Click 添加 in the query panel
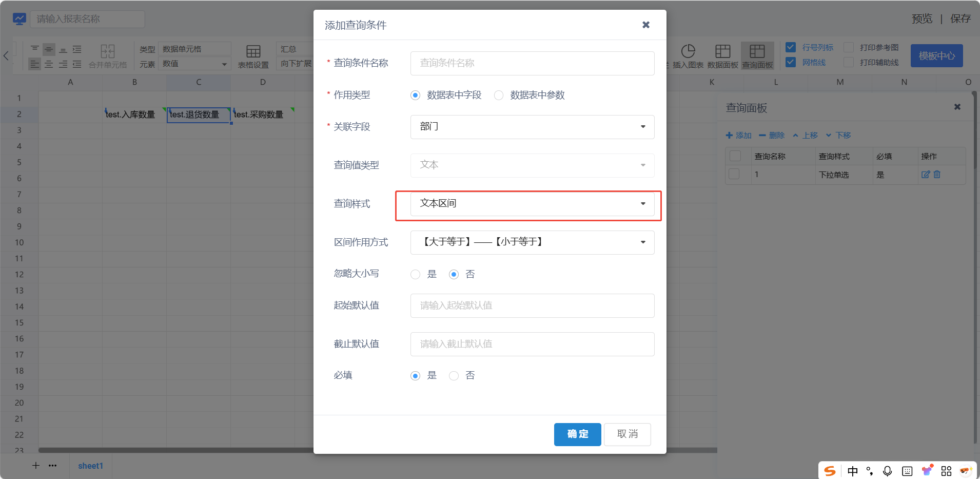Image resolution: width=980 pixels, height=479 pixels. point(738,136)
